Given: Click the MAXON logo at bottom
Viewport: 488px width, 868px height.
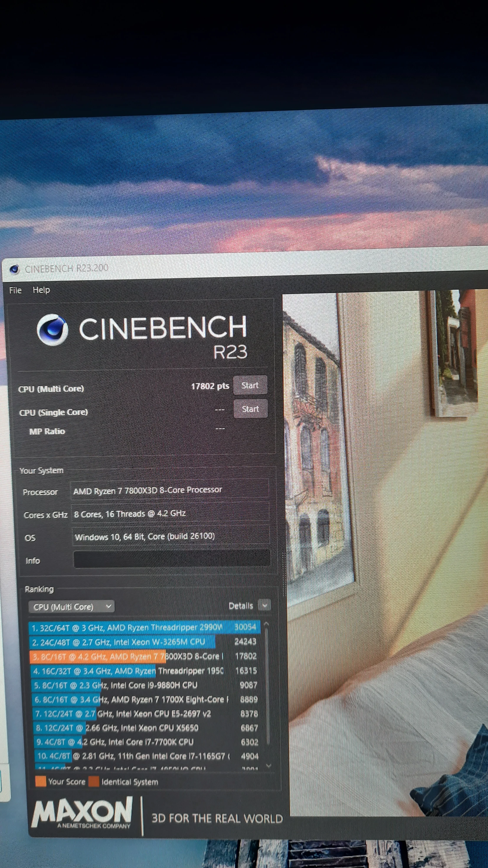Looking at the screenshot, I should (82, 812).
